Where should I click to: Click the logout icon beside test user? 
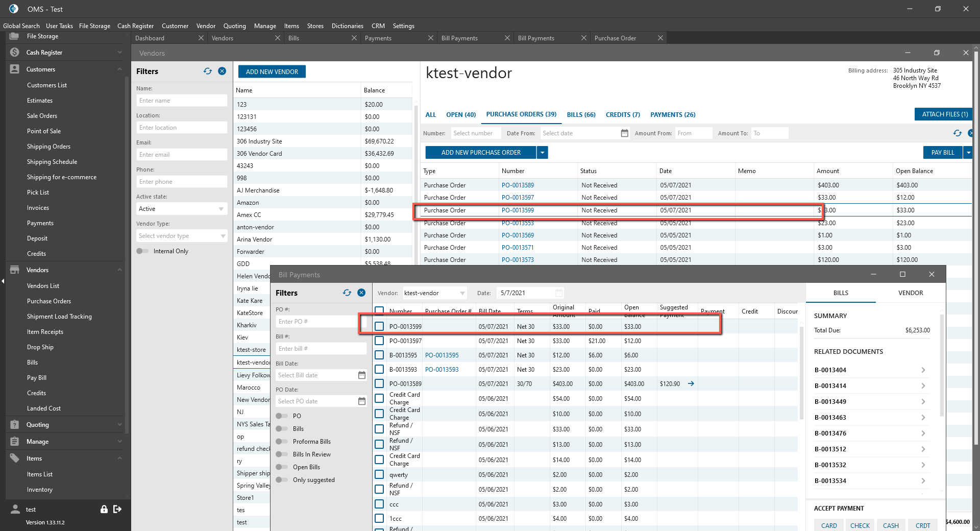click(117, 509)
